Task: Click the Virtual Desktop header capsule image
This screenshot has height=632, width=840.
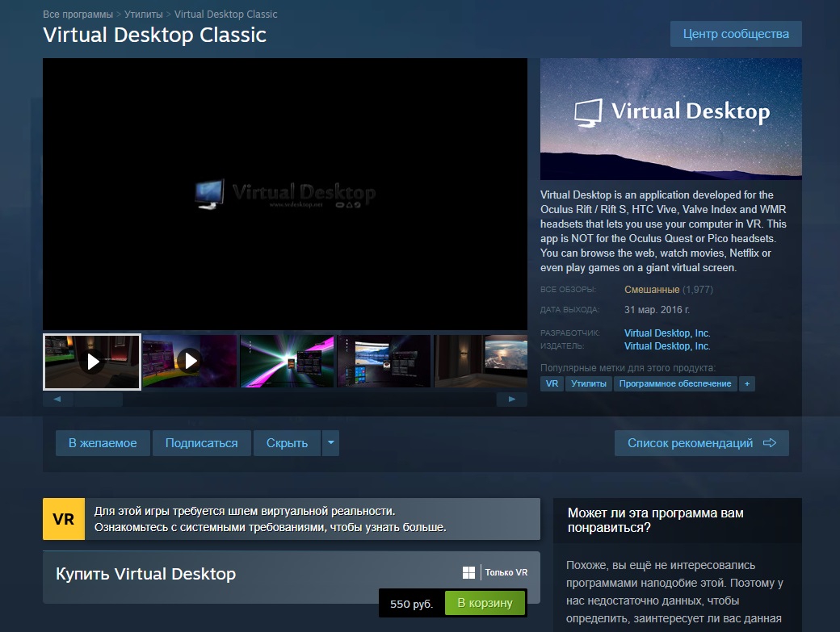Action: tap(670, 119)
